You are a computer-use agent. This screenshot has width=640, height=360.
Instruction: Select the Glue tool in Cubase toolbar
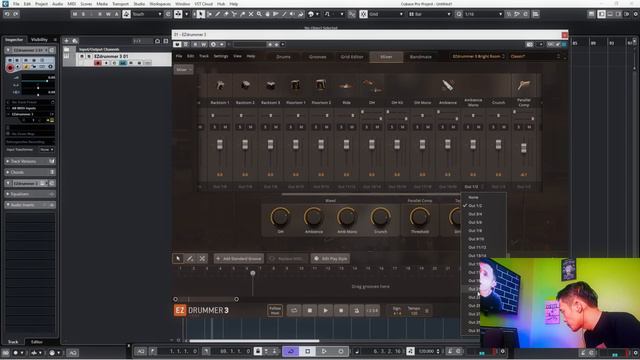[x=242, y=14]
